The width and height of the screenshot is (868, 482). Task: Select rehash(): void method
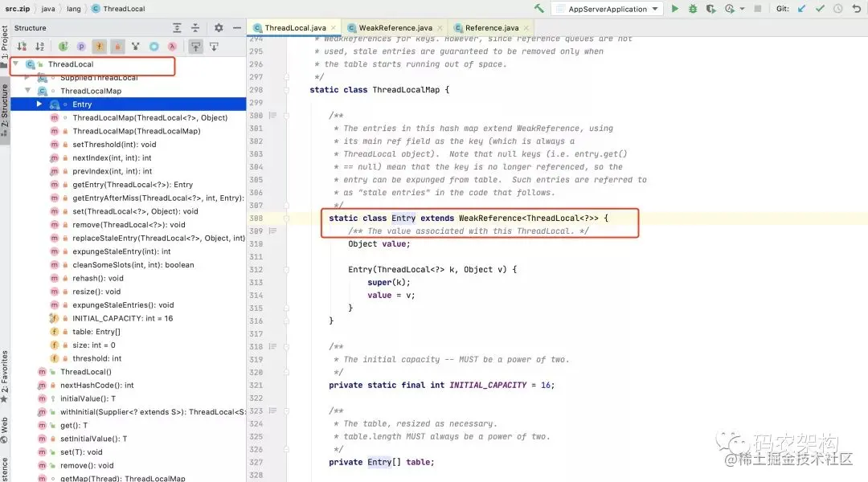[x=98, y=278]
